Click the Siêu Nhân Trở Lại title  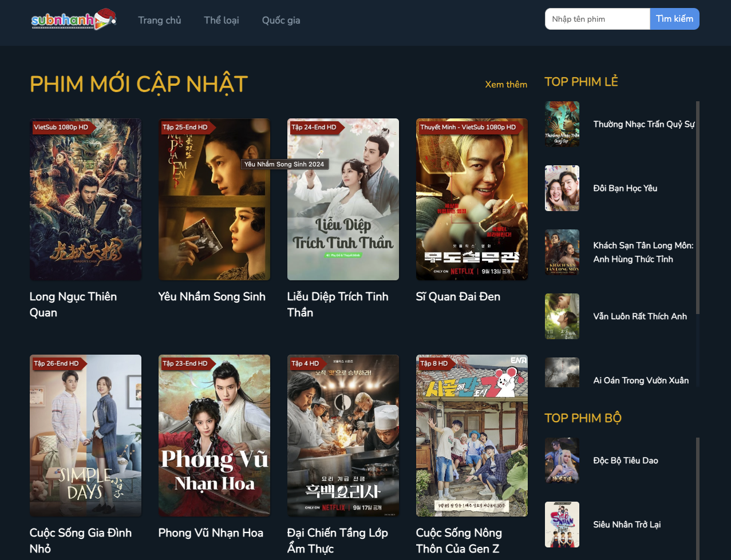tap(627, 525)
